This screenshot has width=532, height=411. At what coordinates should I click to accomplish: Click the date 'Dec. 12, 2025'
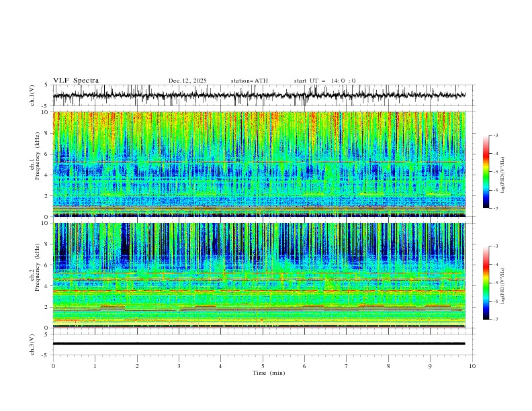187,81
